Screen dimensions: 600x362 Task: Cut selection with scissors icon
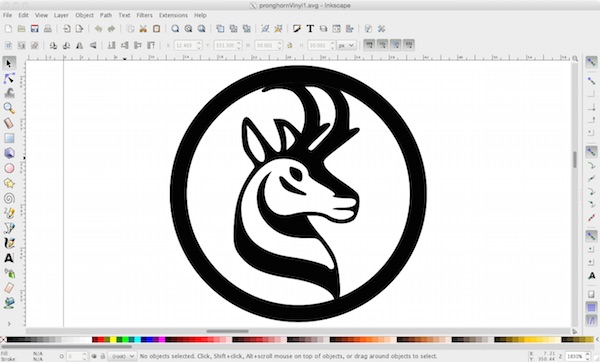143,29
